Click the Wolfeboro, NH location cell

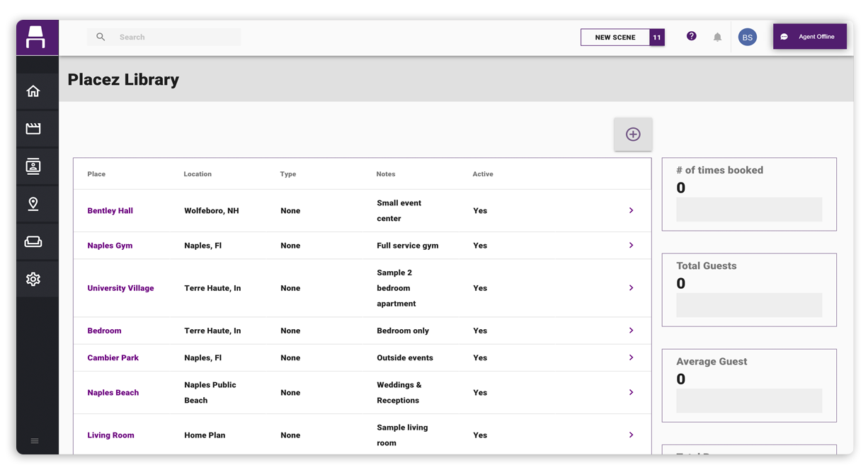pos(211,211)
